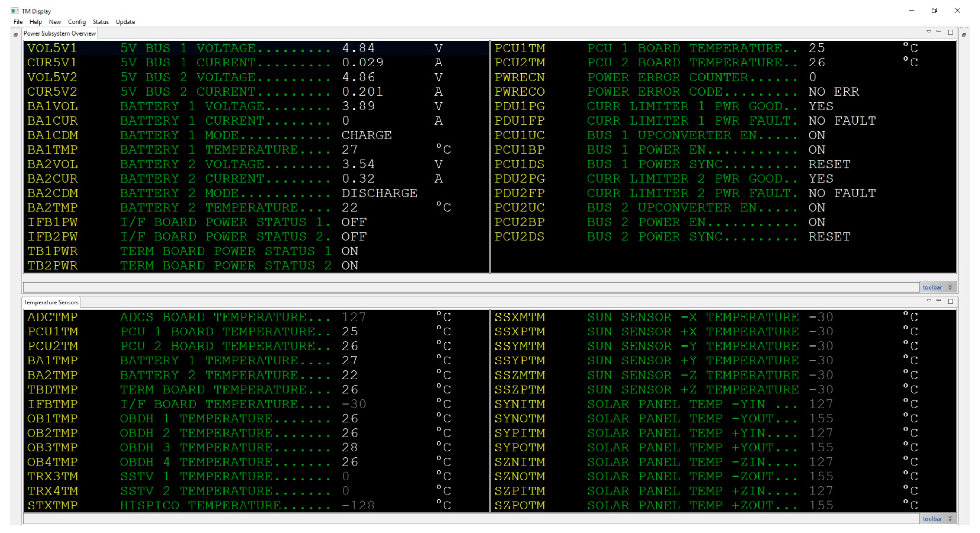Select the IFBTMP value -30
The height and width of the screenshot is (533, 980).
pyautogui.click(x=354, y=404)
